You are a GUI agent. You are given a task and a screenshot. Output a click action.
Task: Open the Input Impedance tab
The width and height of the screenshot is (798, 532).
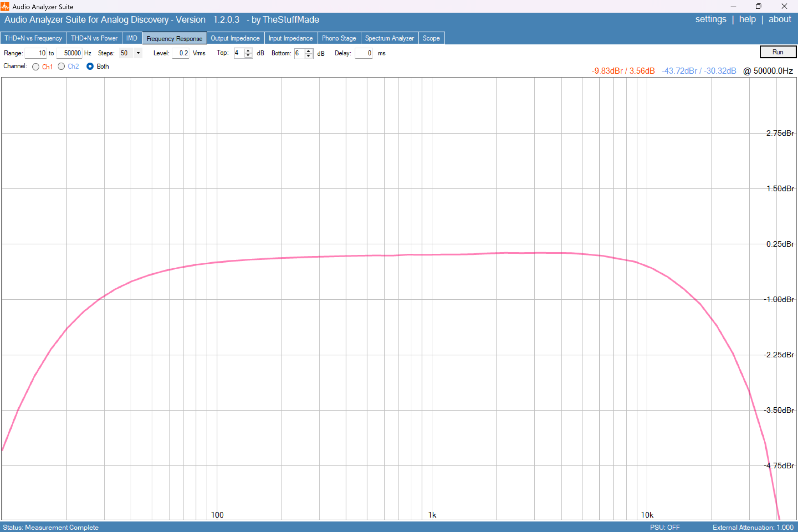291,38
